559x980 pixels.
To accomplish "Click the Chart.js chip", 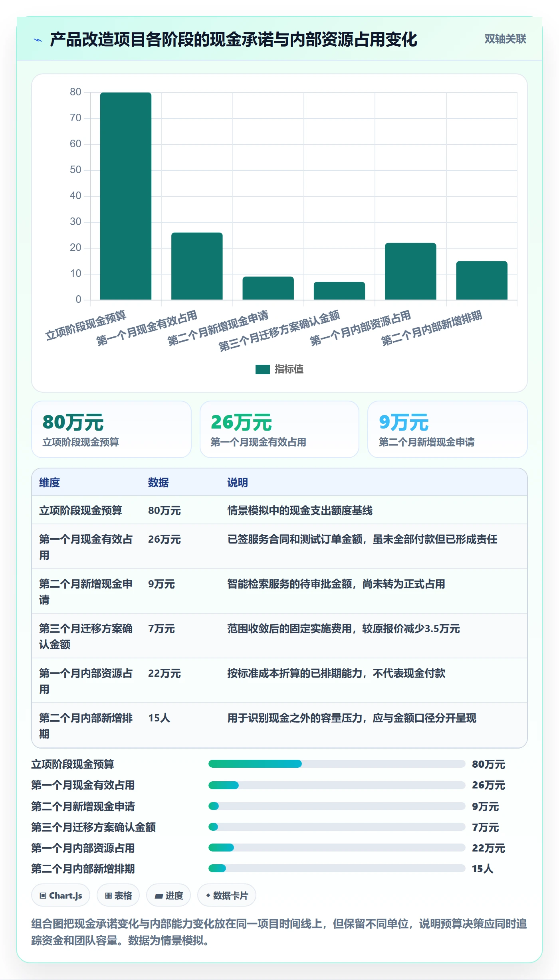I will point(61,896).
